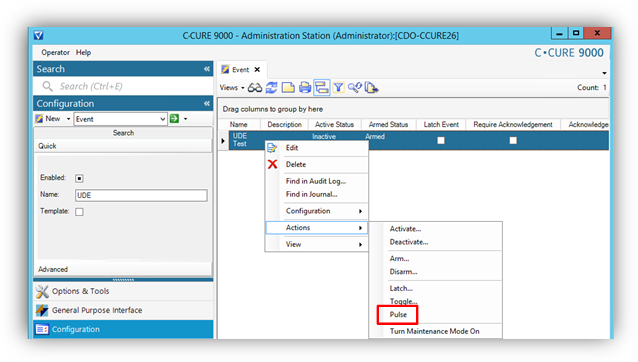Image resolution: width=638 pixels, height=362 pixels.
Task: Close the Event tab
Action: pos(257,70)
